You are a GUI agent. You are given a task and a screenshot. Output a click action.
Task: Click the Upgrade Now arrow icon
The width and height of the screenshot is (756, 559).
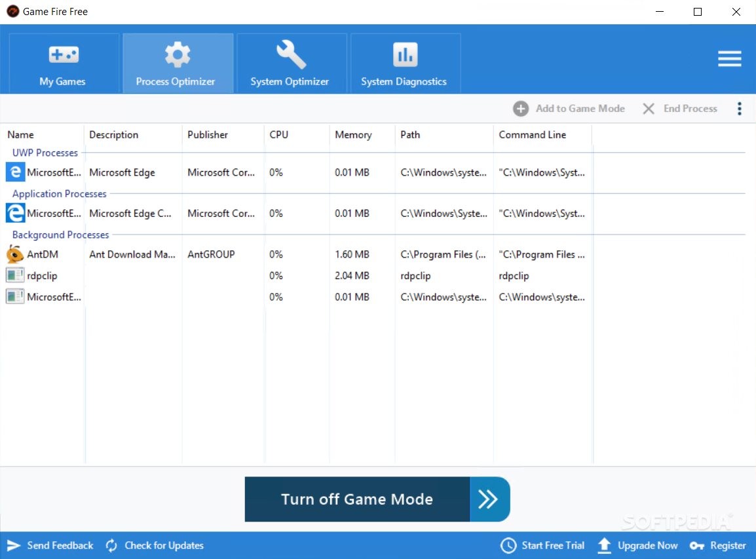point(604,545)
